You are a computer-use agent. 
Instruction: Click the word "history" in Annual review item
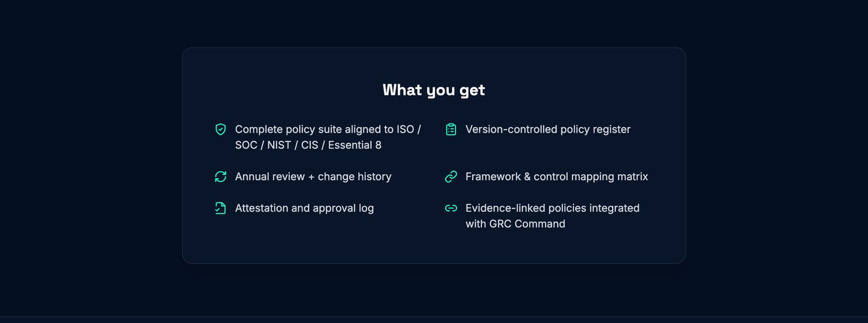pyautogui.click(x=373, y=177)
